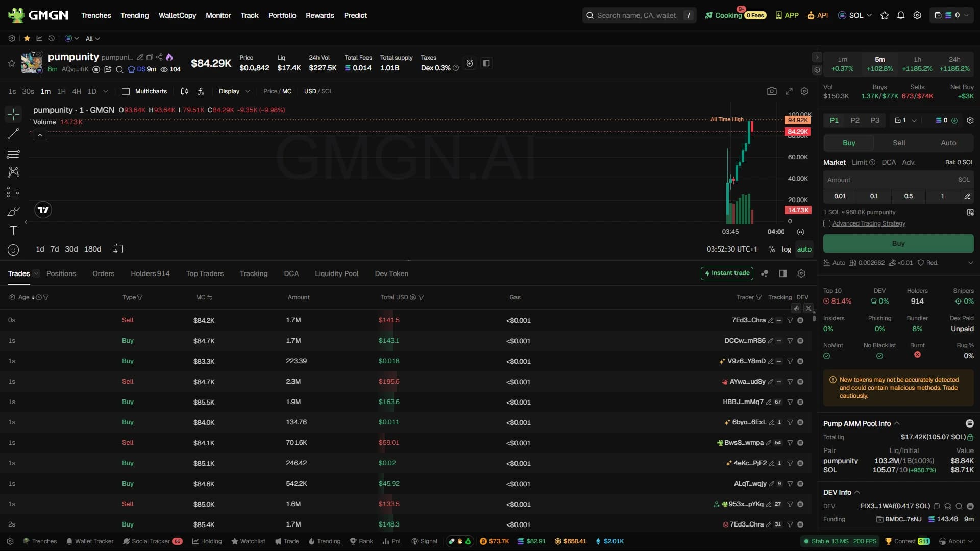Switch to the Top Traders tab
The image size is (980, 551).
pos(205,273)
